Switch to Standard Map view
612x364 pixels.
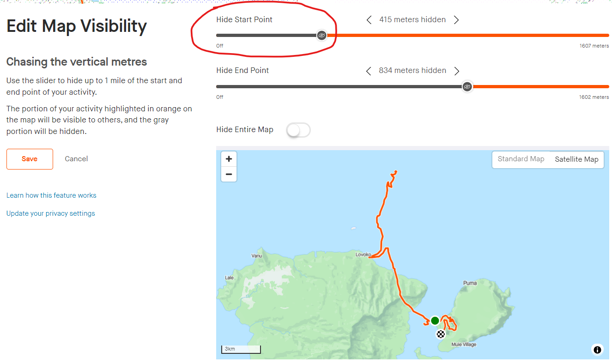(521, 159)
